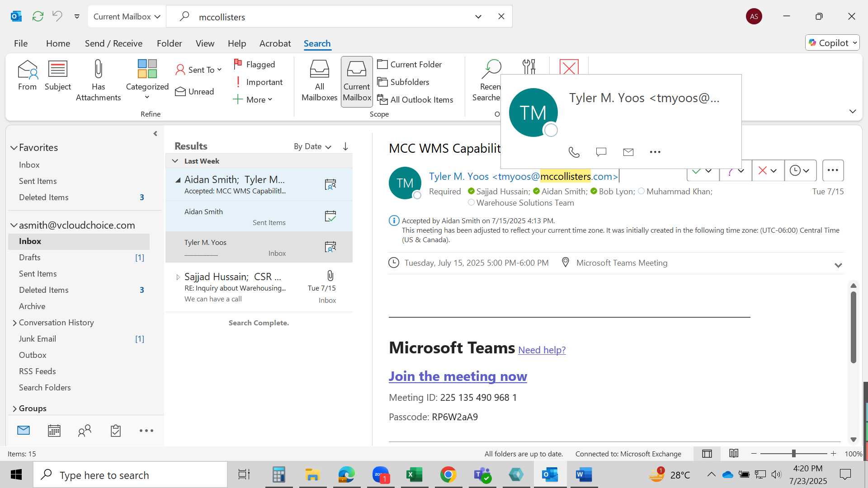Expand search box history dropdown arrow
Viewport: 868px width, 488px height.
pos(478,17)
